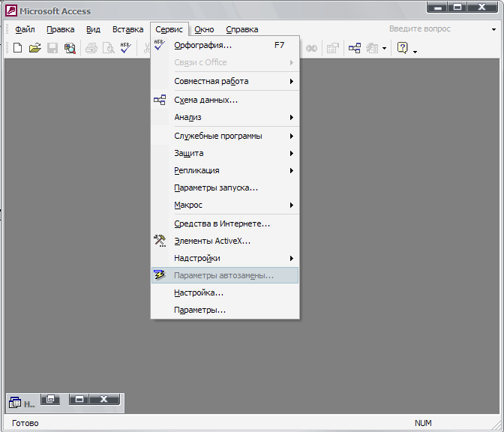Maximize the minimized database window
Screen dimensions: 504x432
tap(79, 399)
